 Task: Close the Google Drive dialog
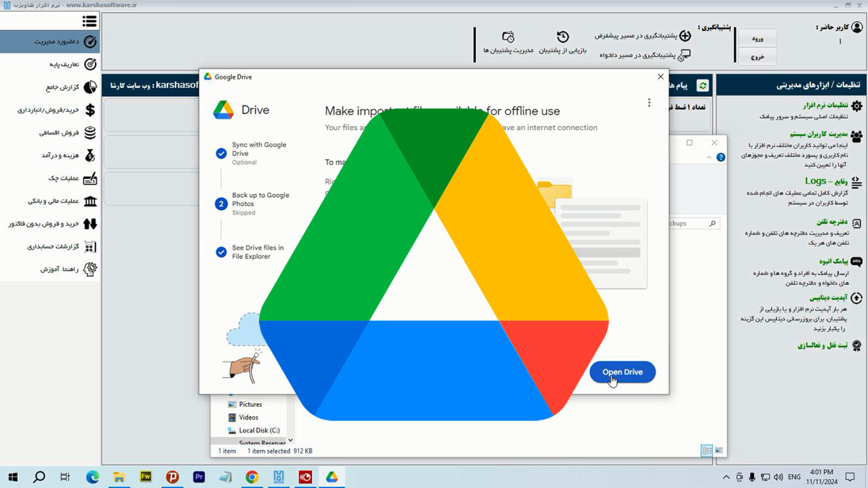tap(660, 77)
